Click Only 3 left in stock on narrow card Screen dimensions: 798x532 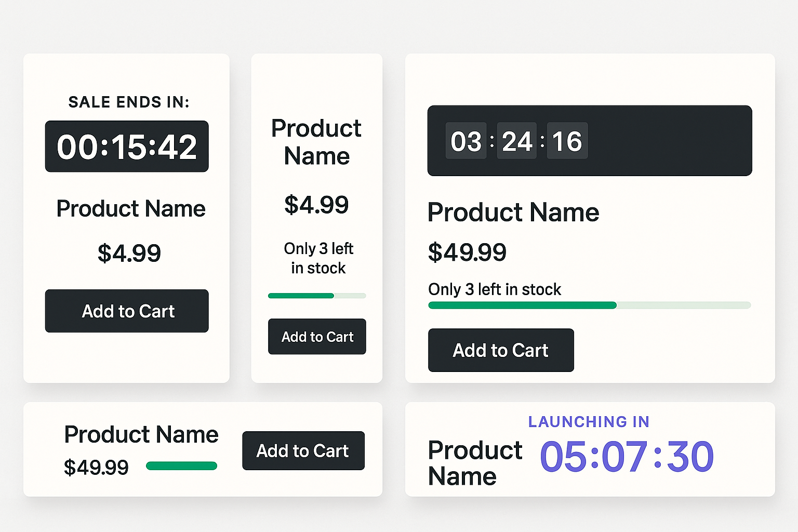tap(318, 258)
